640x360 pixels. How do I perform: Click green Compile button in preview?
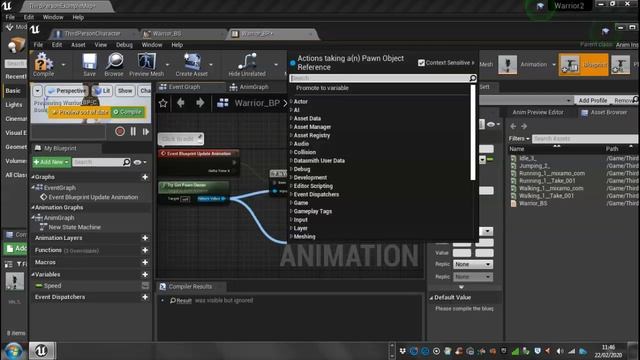128,112
